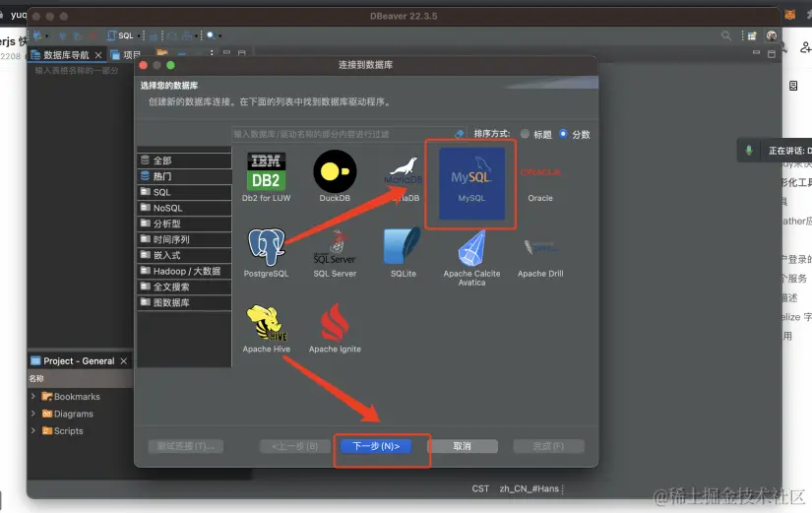This screenshot has width=812, height=513.
Task: Select the Hadoop / 大数据 category
Action: click(x=184, y=271)
